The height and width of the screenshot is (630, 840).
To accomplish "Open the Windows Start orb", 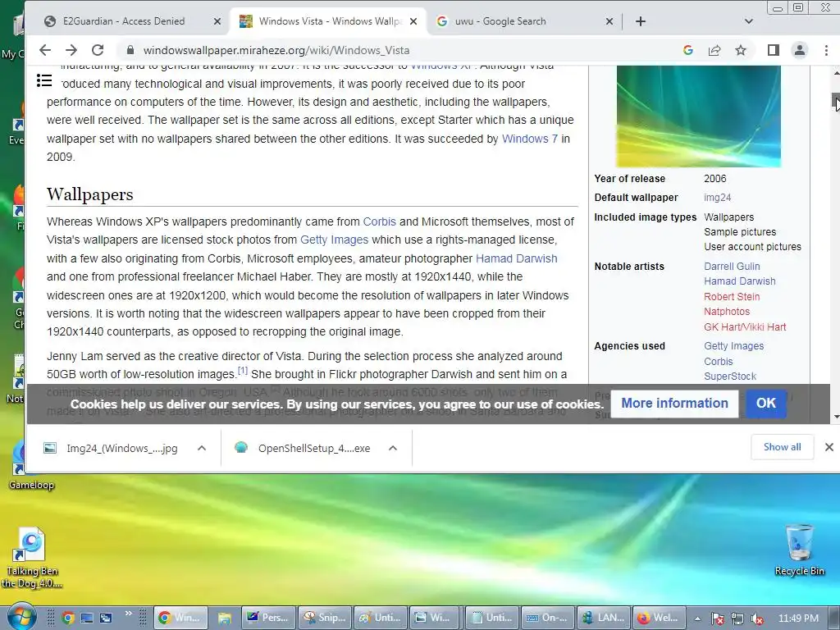I will [22, 617].
